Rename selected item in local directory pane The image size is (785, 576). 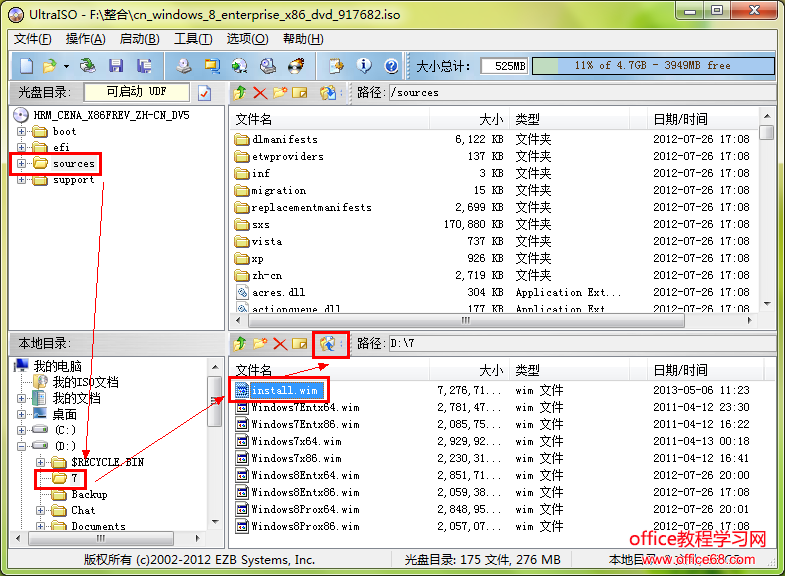(x=299, y=344)
